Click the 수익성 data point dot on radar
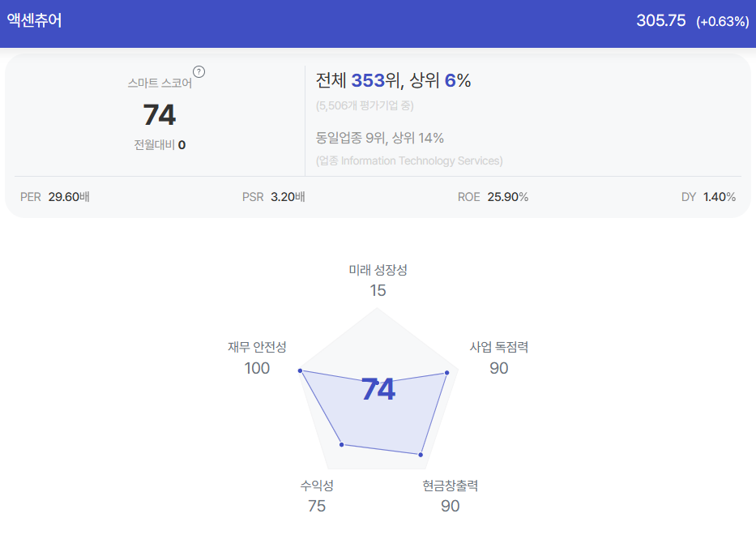 tap(341, 444)
